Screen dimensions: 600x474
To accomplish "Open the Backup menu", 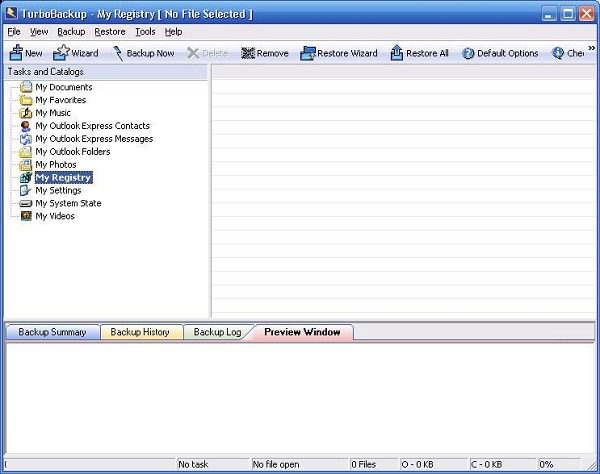I will pyautogui.click(x=71, y=32).
